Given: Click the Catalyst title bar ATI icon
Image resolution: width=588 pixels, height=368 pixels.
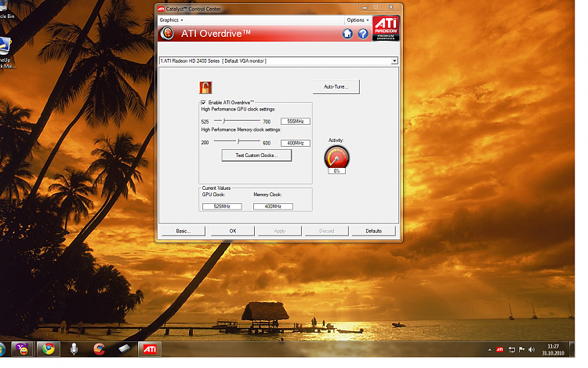Looking at the screenshot, I should click(x=161, y=9).
